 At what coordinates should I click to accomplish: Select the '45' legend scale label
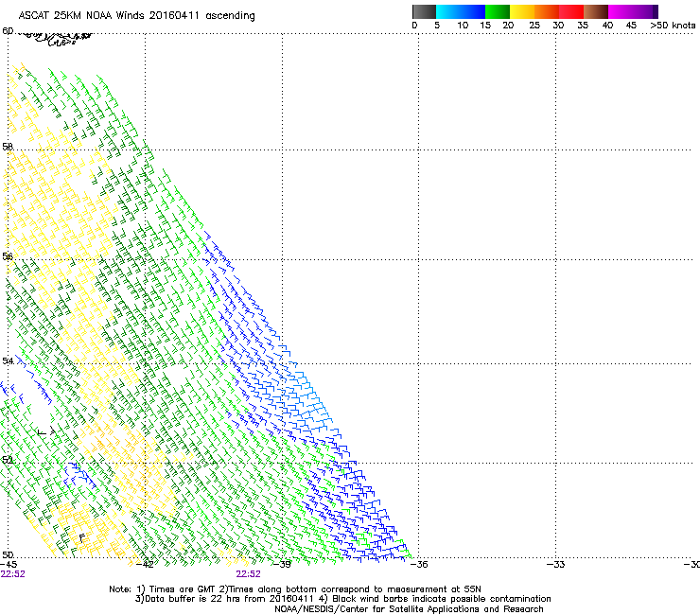click(631, 26)
